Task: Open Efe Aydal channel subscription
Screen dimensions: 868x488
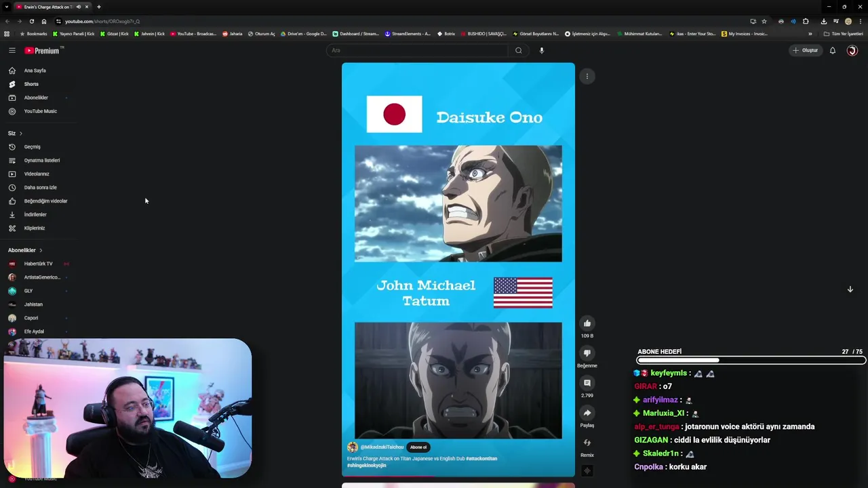Action: pyautogui.click(x=34, y=331)
